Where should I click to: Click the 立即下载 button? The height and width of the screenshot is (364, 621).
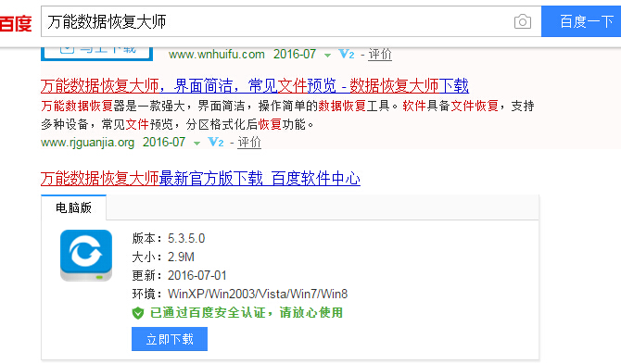pos(170,339)
